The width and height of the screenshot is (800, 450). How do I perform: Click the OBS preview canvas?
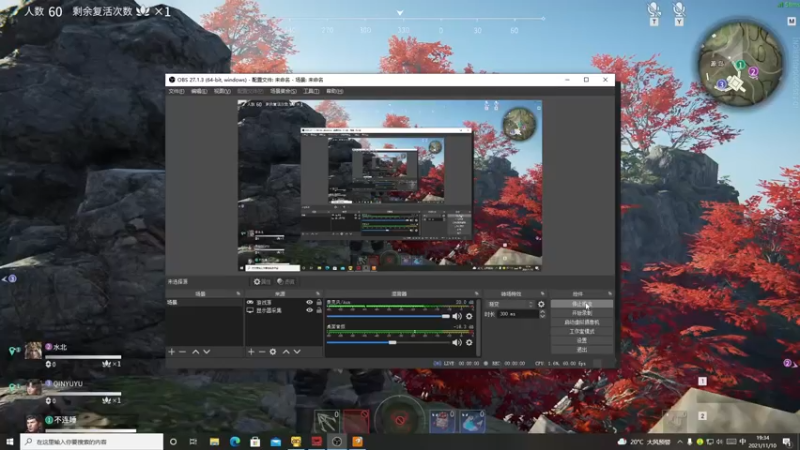point(390,186)
